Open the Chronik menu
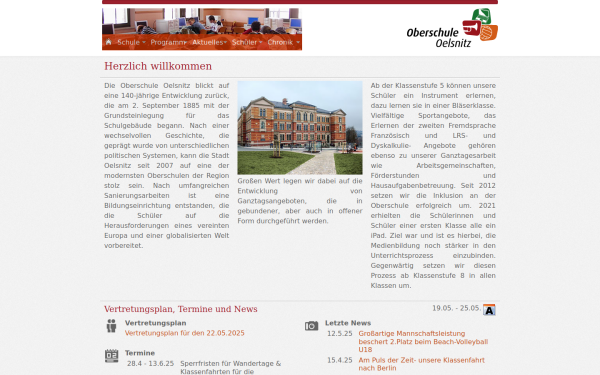The image size is (600, 375). [x=280, y=42]
